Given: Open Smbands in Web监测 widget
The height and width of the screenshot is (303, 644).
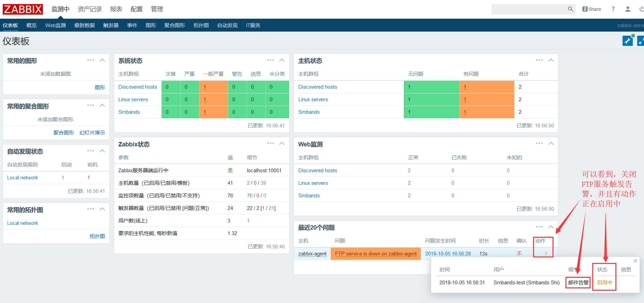Looking at the screenshot, I should click(x=309, y=196).
